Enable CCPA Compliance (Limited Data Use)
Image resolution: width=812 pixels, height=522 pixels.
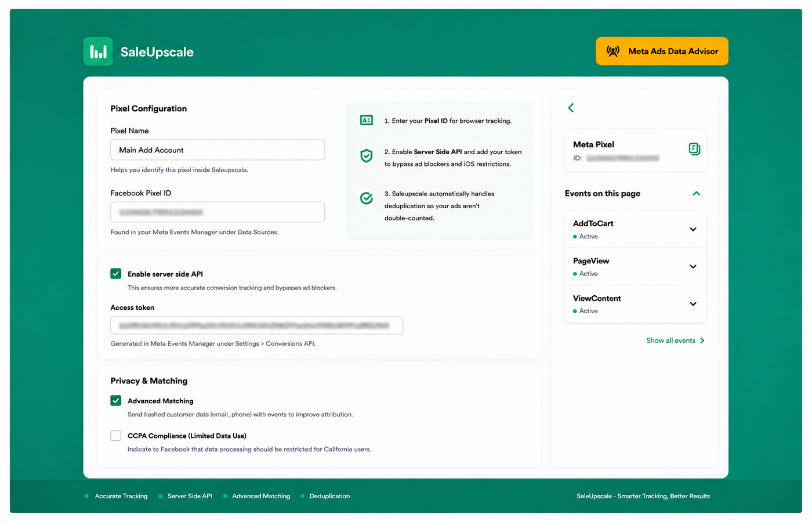[x=116, y=436]
